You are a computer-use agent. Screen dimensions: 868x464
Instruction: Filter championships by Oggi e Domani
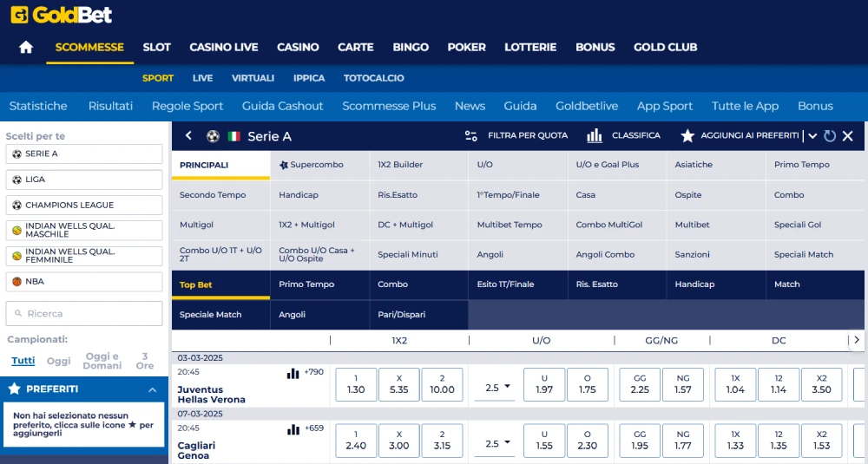(102, 361)
